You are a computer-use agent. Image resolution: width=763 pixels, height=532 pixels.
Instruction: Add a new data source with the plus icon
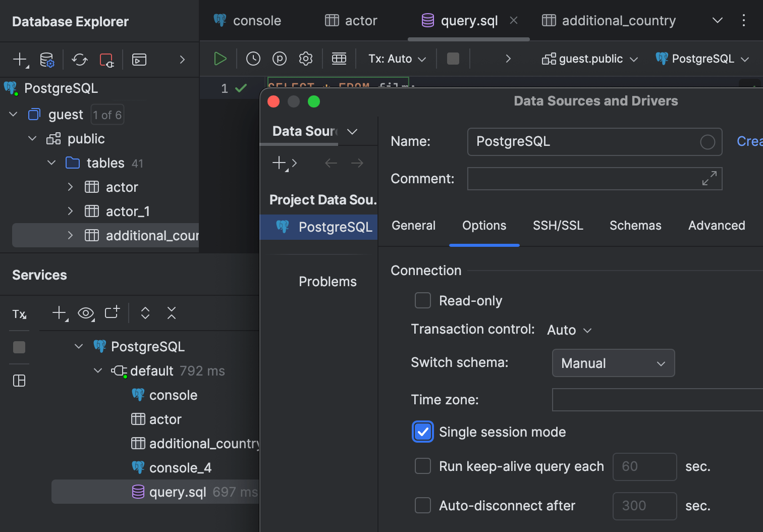[278, 163]
